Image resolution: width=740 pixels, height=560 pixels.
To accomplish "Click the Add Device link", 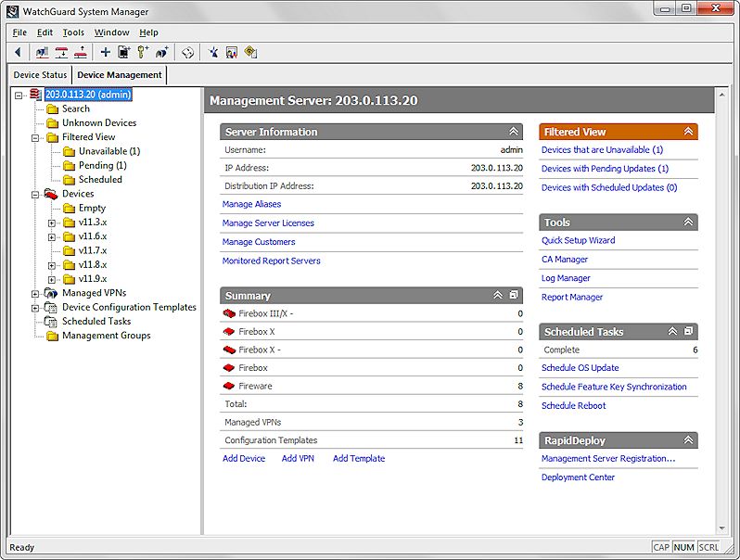I will coord(244,459).
